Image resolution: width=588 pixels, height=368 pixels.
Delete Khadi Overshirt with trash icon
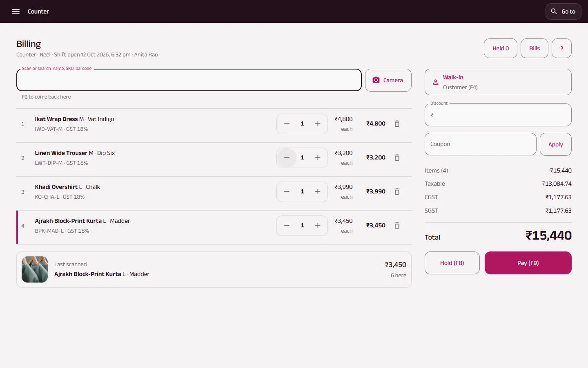pos(397,192)
